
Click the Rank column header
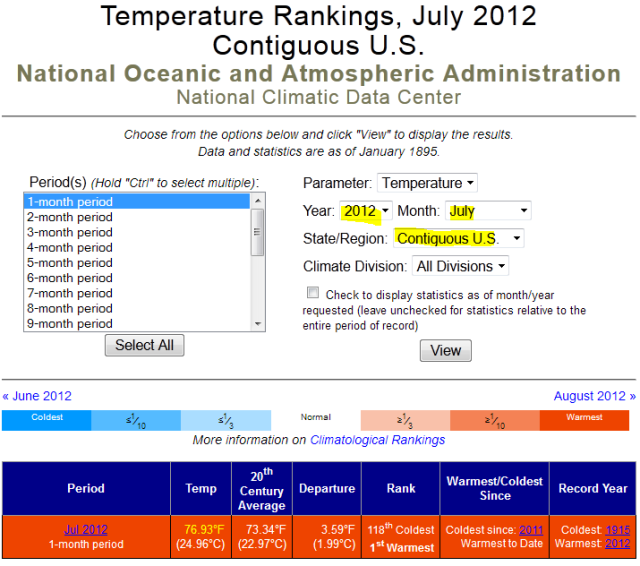pos(401,488)
